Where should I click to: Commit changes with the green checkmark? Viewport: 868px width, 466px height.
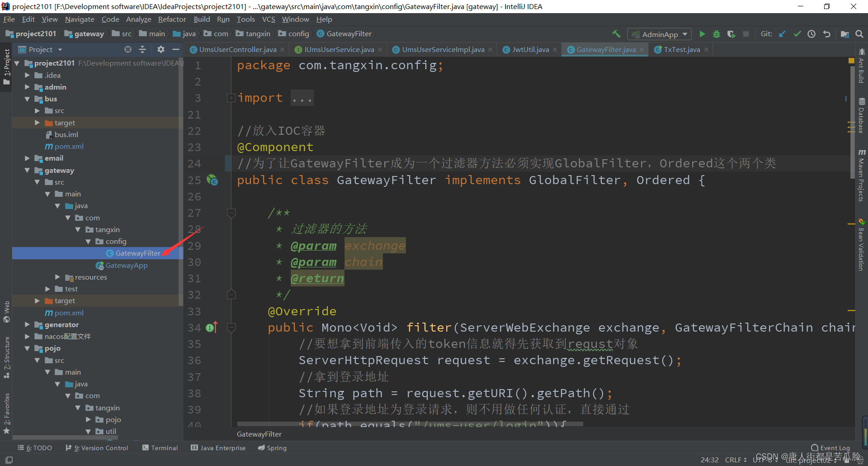point(797,34)
